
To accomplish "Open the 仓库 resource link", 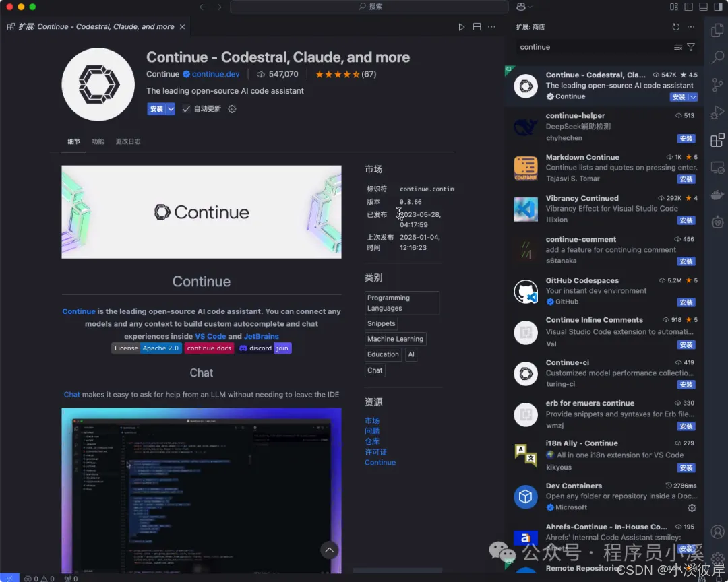I will tap(372, 441).
